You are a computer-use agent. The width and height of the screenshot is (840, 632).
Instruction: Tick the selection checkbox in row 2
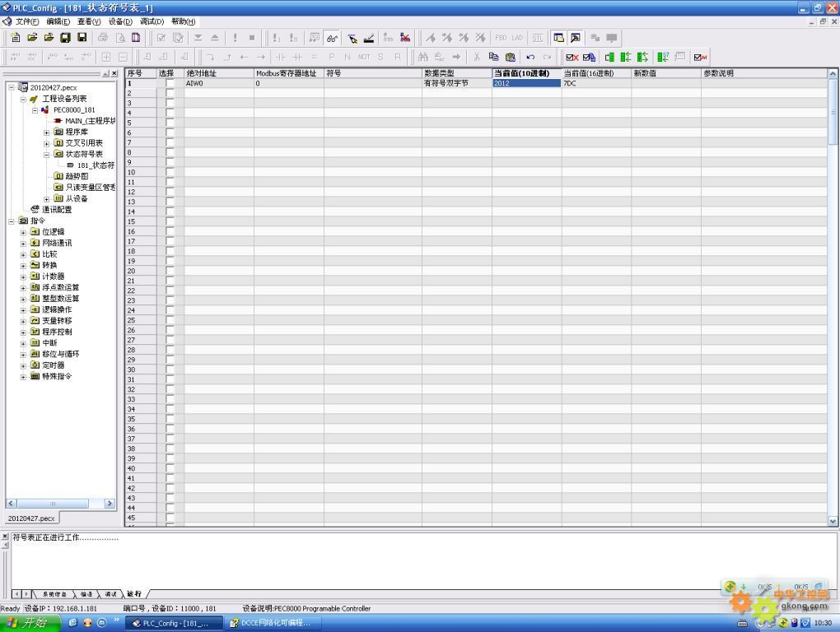click(x=170, y=93)
